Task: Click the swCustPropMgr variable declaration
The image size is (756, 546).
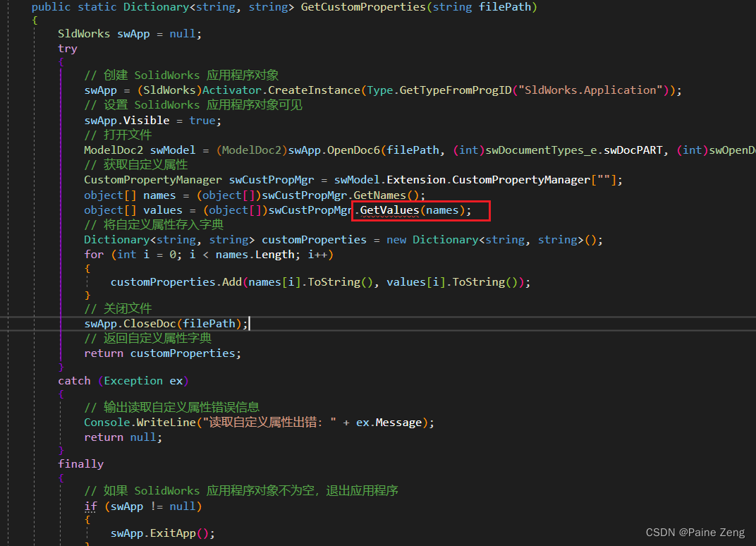Action: tap(272, 180)
